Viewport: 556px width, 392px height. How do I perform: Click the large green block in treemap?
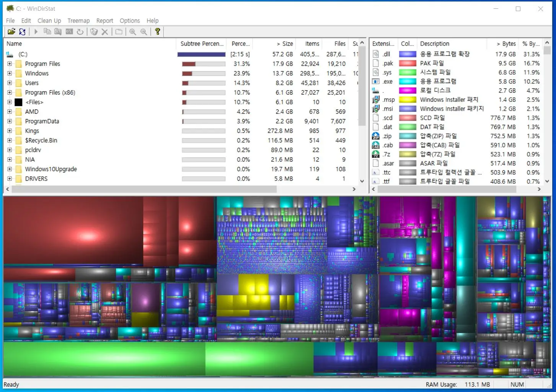(x=104, y=359)
